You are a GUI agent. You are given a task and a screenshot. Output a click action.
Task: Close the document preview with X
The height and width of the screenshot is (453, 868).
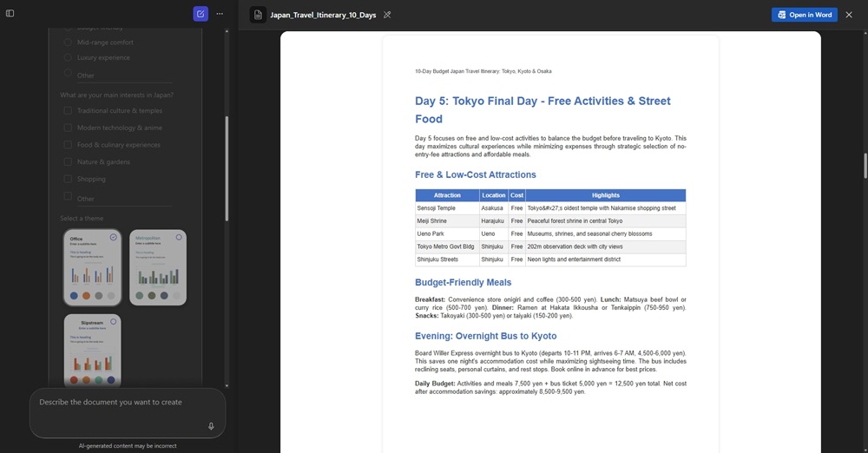(848, 15)
